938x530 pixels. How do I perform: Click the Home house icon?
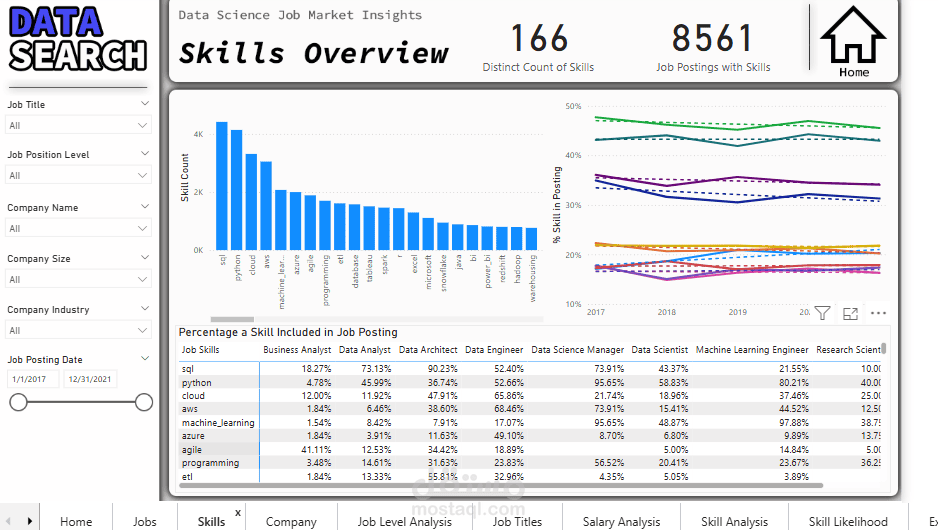(853, 42)
